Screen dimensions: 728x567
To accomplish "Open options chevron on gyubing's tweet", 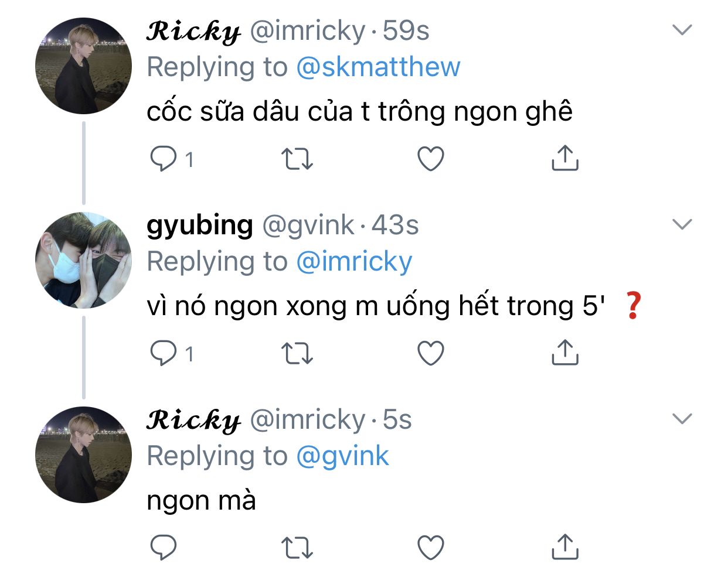I will (x=682, y=224).
